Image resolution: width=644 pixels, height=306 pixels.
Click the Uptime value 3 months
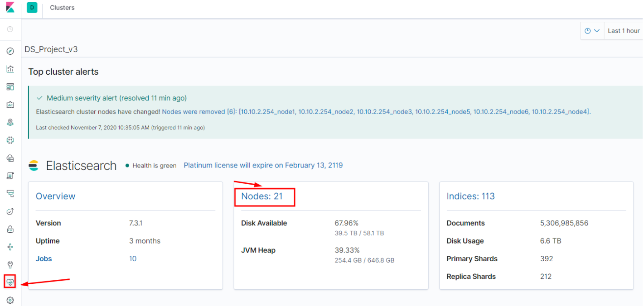pos(145,241)
